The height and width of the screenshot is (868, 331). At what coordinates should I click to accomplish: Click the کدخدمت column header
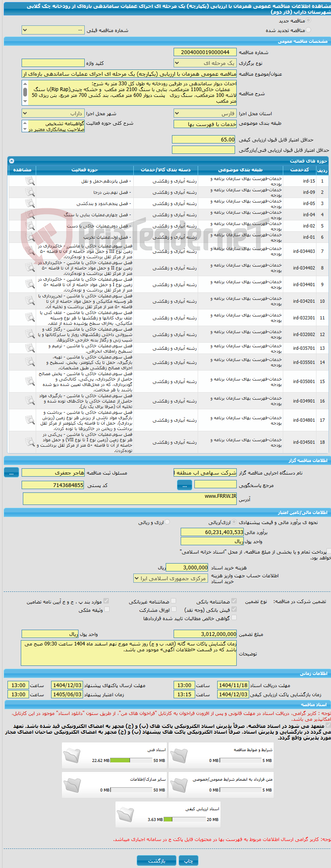click(x=299, y=170)
